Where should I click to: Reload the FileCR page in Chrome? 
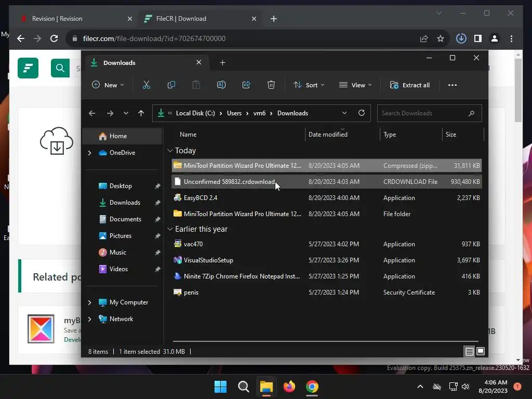pyautogui.click(x=54, y=38)
